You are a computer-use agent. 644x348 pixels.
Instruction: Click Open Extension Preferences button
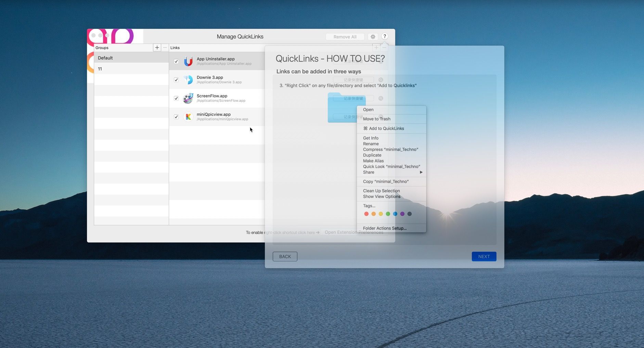(x=354, y=232)
